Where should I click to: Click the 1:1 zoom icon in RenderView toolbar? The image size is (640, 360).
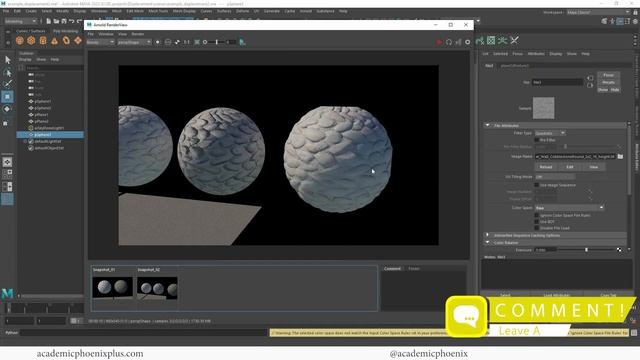point(187,42)
